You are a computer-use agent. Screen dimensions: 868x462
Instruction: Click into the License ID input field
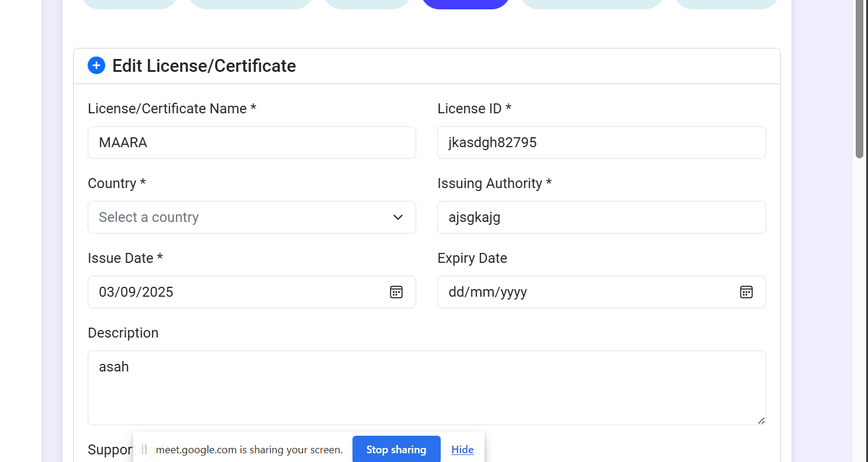(x=601, y=143)
